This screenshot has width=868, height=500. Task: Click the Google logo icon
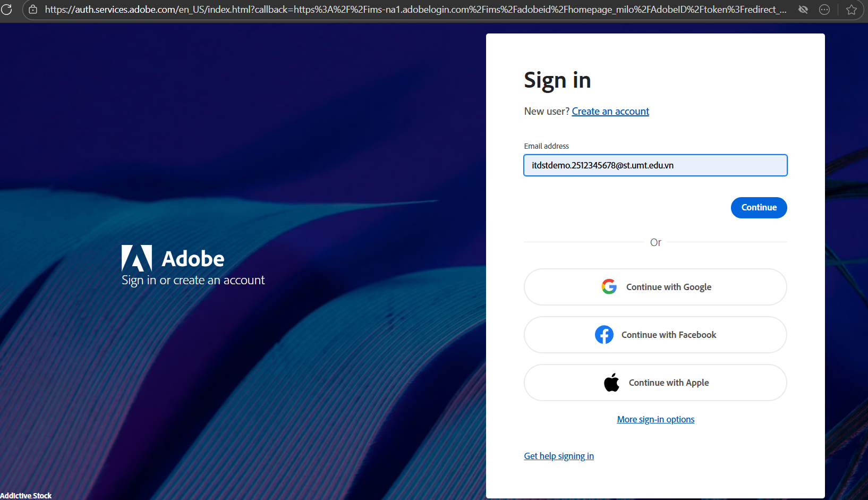coord(609,287)
